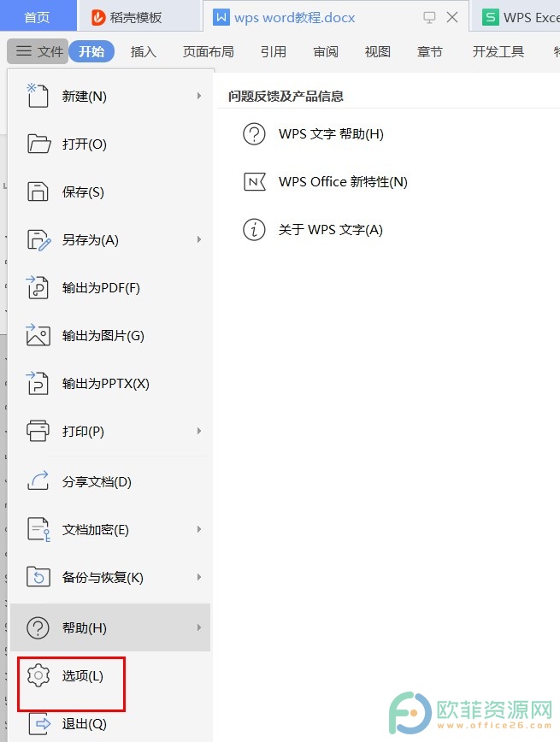Click the Export to PDF icon

tap(38, 287)
